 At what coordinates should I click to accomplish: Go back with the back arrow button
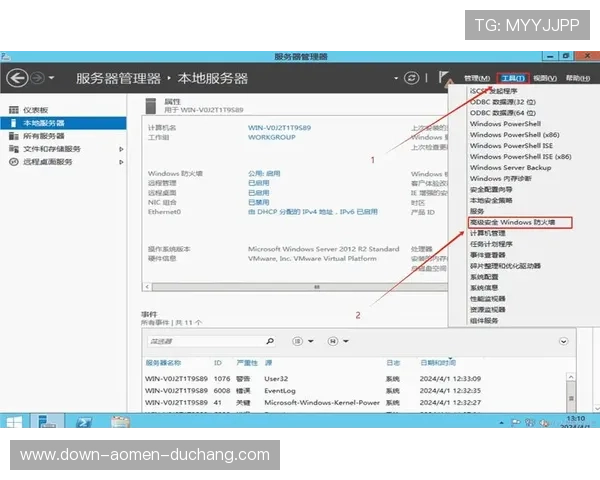[17, 78]
